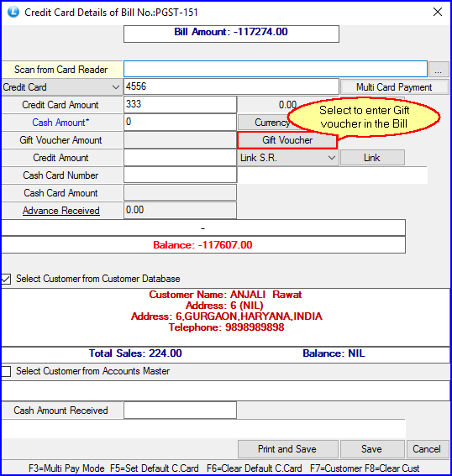The width and height of the screenshot is (452, 476).
Task: Click Print and Save
Action: [287, 449]
